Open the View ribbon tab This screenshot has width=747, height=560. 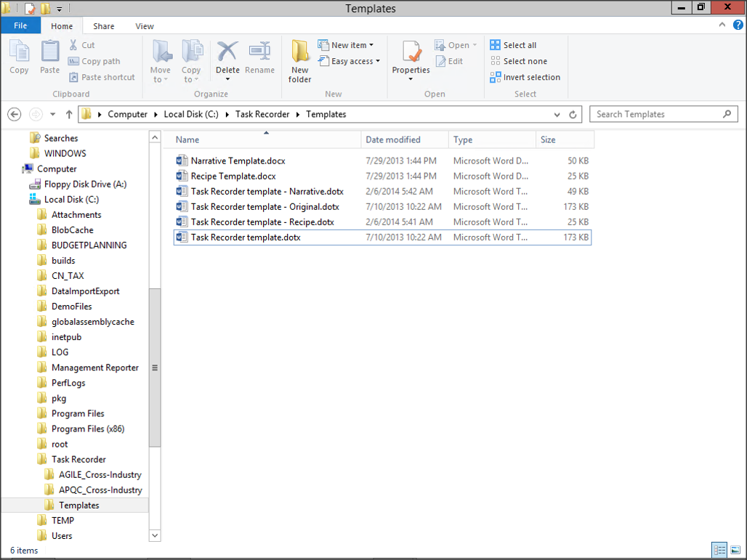[145, 26]
